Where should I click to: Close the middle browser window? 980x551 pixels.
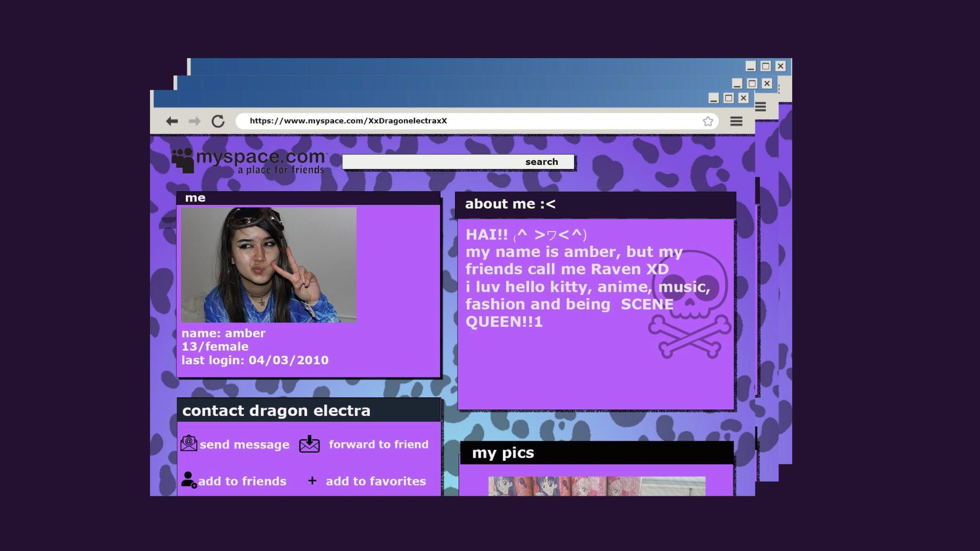click(x=767, y=83)
